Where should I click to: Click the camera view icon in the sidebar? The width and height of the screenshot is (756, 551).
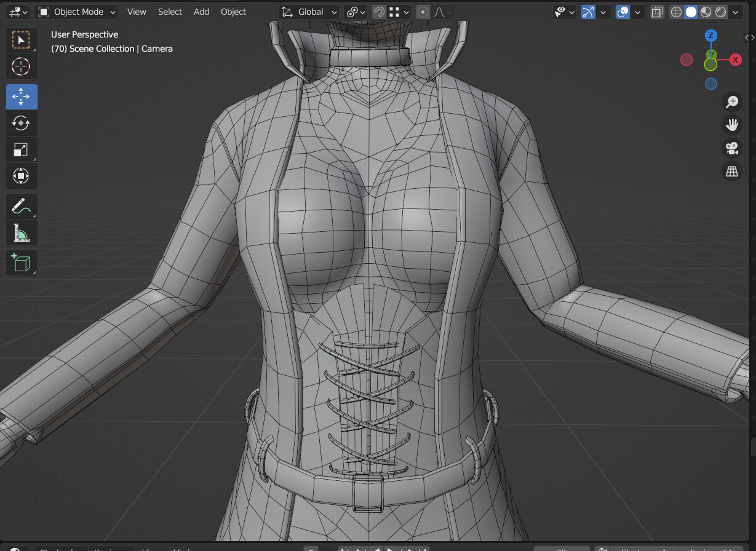pyautogui.click(x=731, y=148)
